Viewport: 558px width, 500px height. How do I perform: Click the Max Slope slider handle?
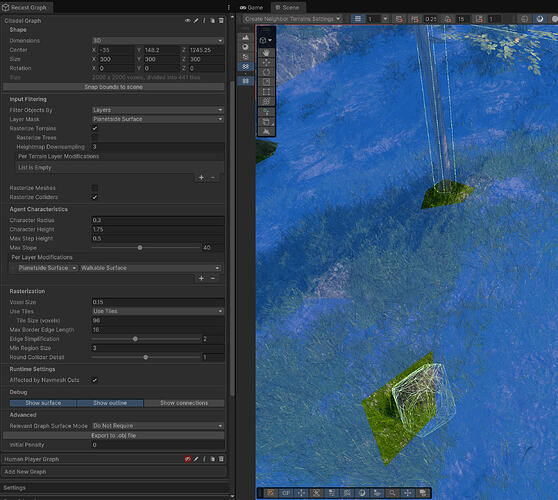[x=140, y=247]
